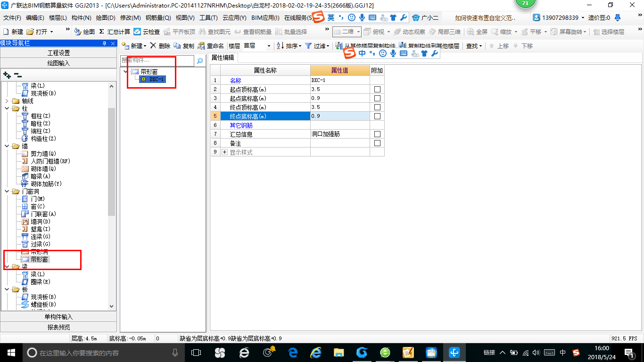Open the 构件(N) menu
The height and width of the screenshot is (362, 644).
click(x=81, y=18)
